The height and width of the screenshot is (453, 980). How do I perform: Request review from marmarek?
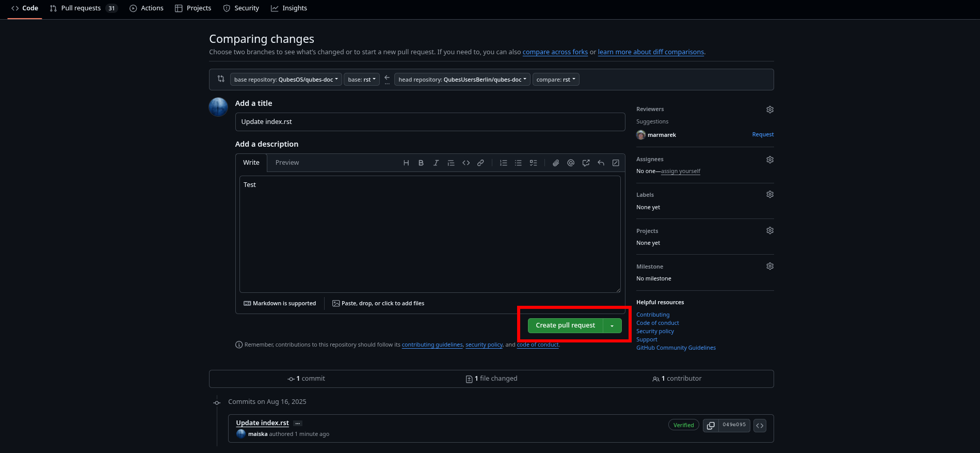(762, 134)
